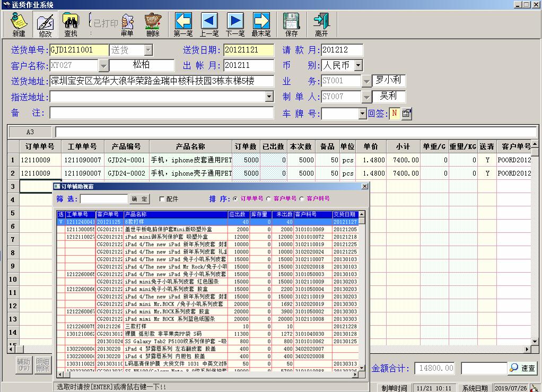Open the 币别 人民币 dropdown
The width and height of the screenshot is (542, 392).
click(359, 65)
